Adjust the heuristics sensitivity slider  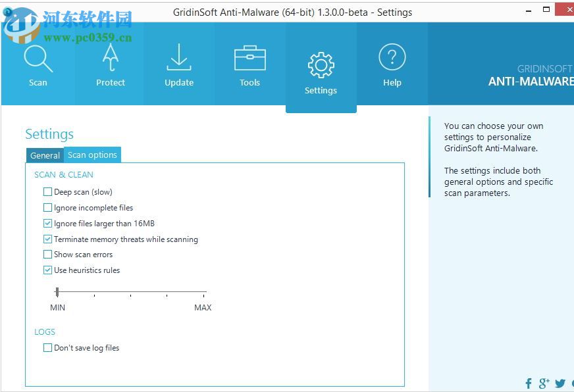pos(57,291)
